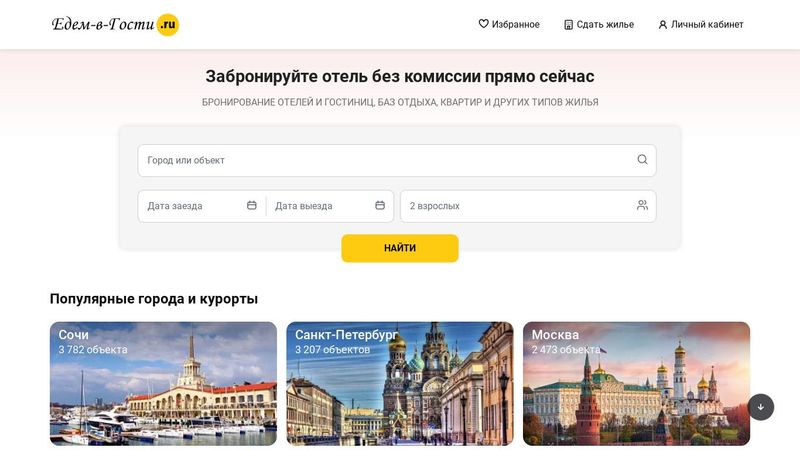Expand the 2 взрослых guests selector
The height and width of the screenshot is (450, 800).
click(x=528, y=206)
